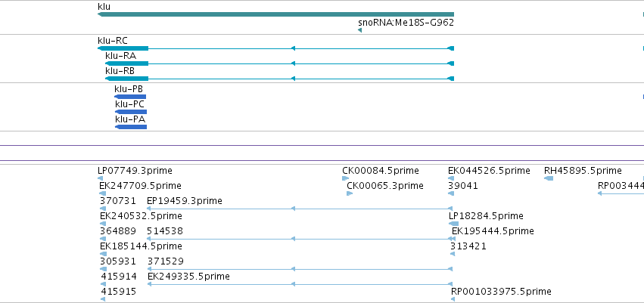
Task: Select the CK00065.3prime label
Action: (385, 186)
